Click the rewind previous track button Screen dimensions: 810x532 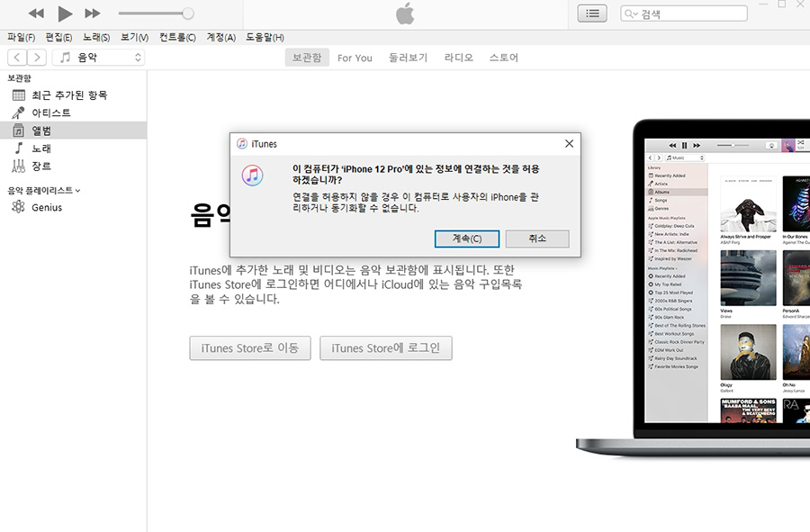36,14
